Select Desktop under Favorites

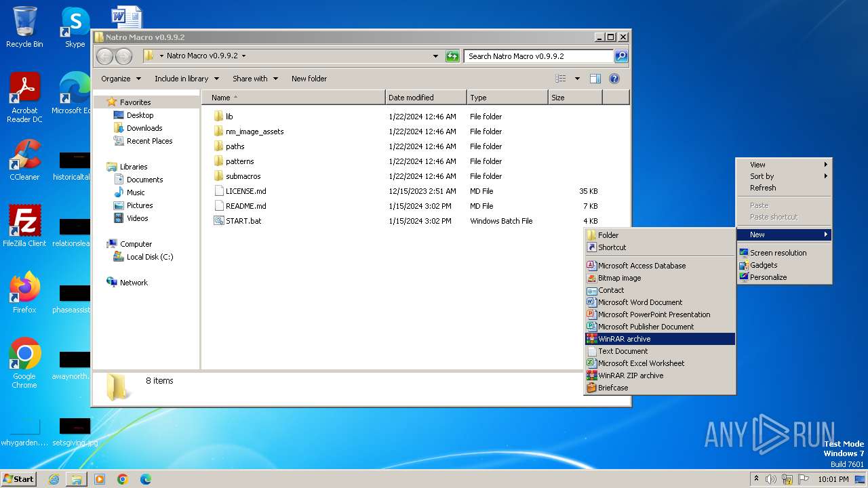coord(140,115)
